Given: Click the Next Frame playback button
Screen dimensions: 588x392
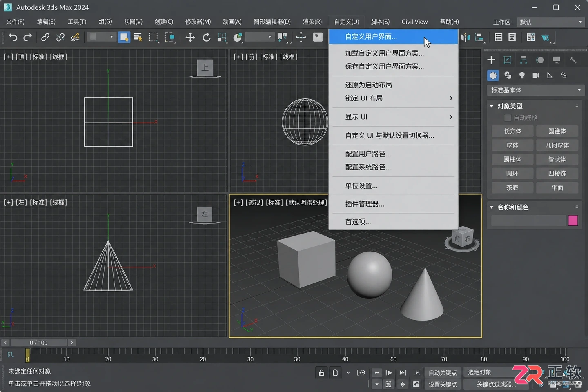Looking at the screenshot, I should 403,372.
